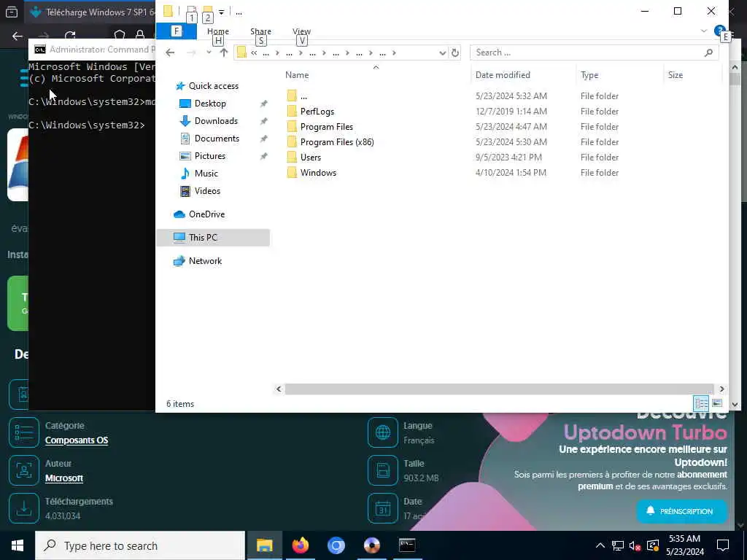Click the pin icon next to Pictures
Viewport: 747px width, 560px height.
(263, 156)
